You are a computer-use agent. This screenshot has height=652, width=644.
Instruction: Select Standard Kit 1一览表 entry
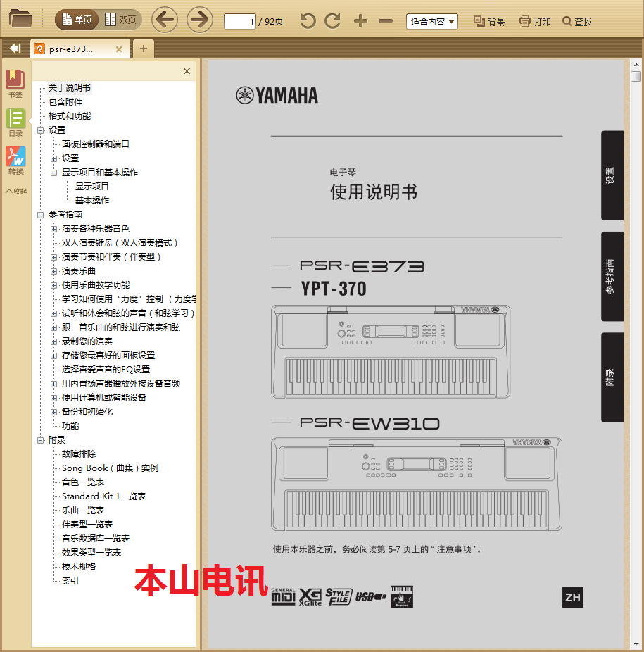(x=103, y=496)
